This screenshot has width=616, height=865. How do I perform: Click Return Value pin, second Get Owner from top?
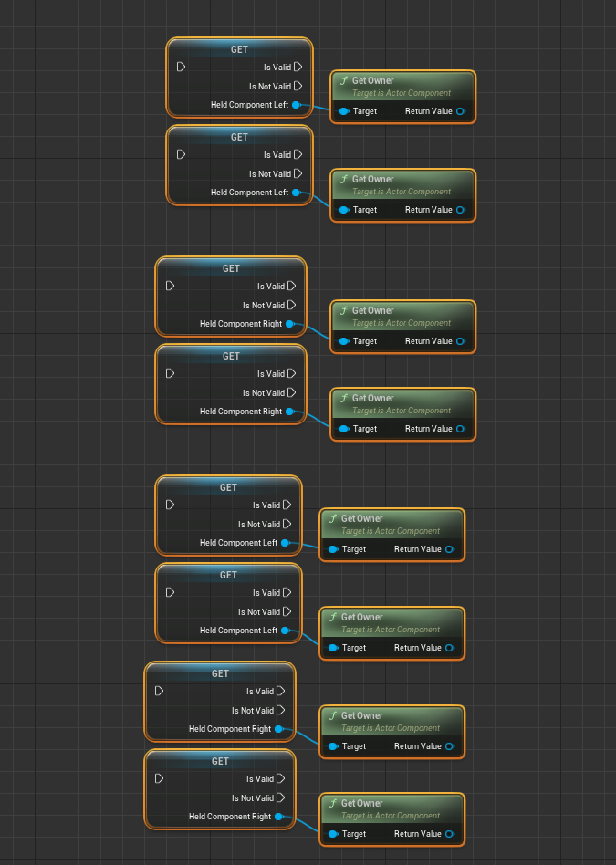point(461,210)
